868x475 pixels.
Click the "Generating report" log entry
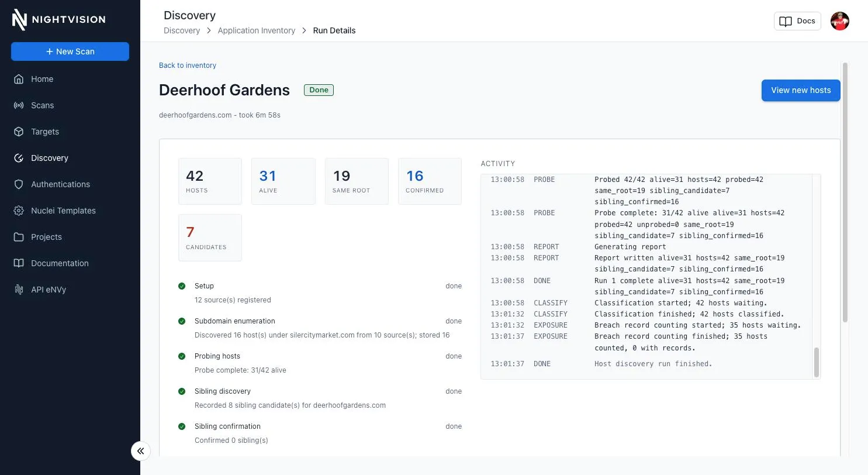tap(630, 247)
